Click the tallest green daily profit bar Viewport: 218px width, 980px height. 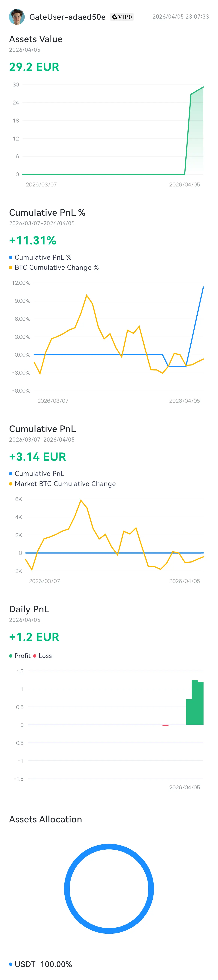click(194, 702)
